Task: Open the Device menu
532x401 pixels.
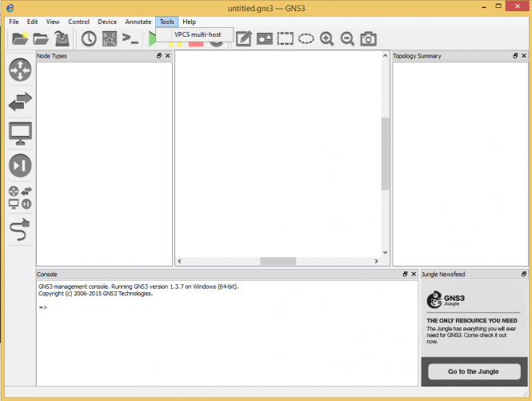Action: 107,22
